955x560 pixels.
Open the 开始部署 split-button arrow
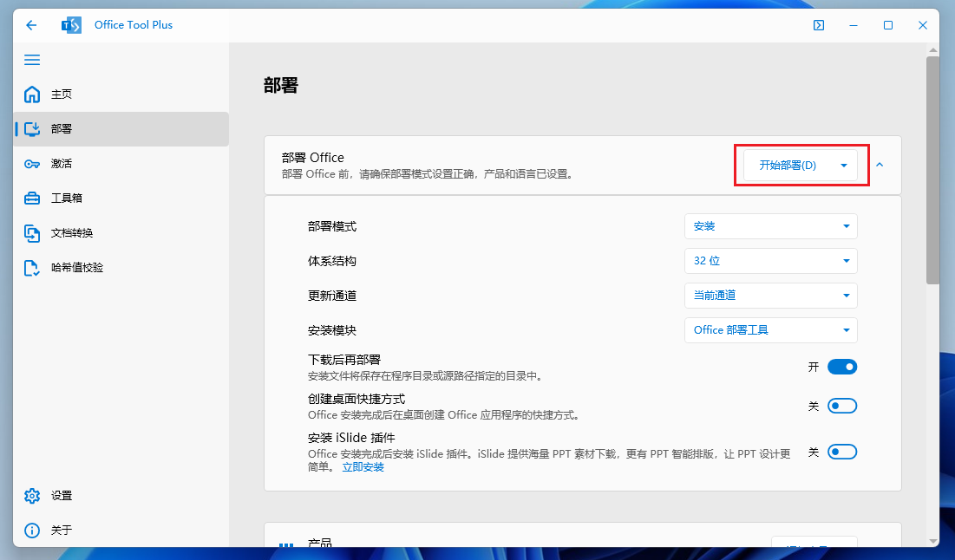click(x=844, y=166)
